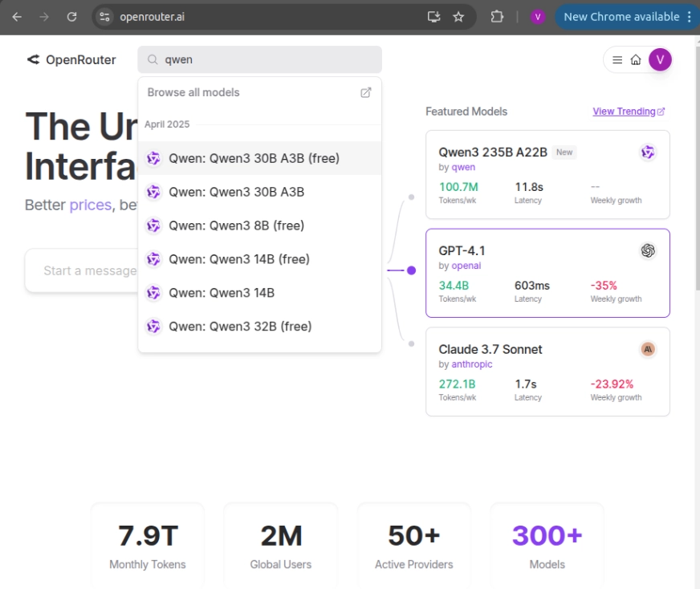Click the anthropic author link

(471, 364)
